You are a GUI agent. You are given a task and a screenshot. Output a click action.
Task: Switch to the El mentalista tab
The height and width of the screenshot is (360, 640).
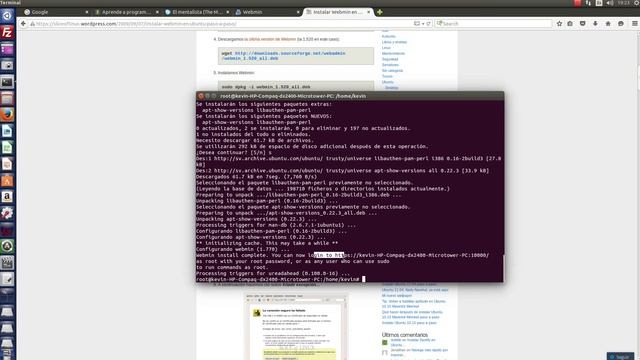click(x=198, y=12)
